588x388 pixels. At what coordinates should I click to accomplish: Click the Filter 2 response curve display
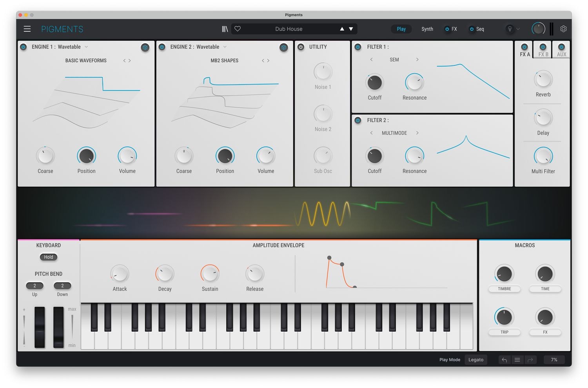[x=473, y=147]
